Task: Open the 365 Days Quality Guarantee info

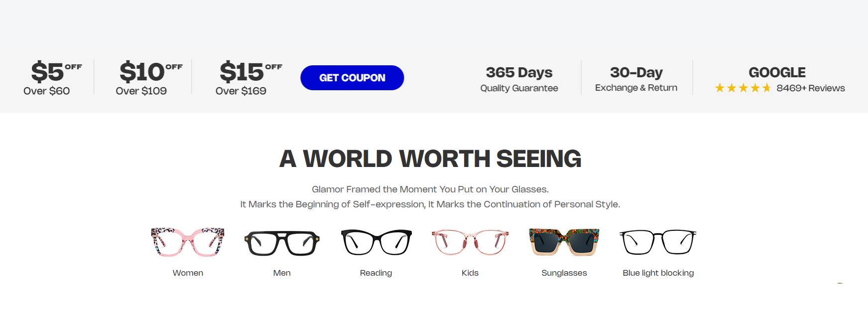Action: [x=519, y=79]
